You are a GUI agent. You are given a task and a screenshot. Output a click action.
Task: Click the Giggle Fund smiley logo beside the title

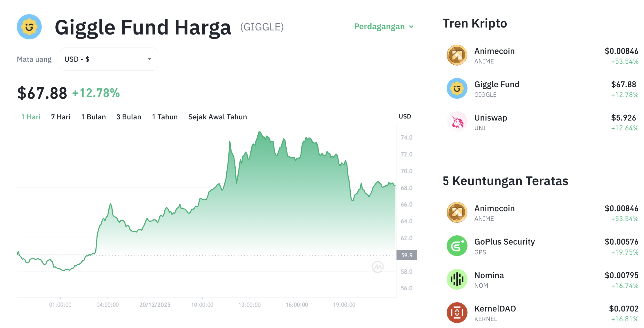tap(29, 27)
